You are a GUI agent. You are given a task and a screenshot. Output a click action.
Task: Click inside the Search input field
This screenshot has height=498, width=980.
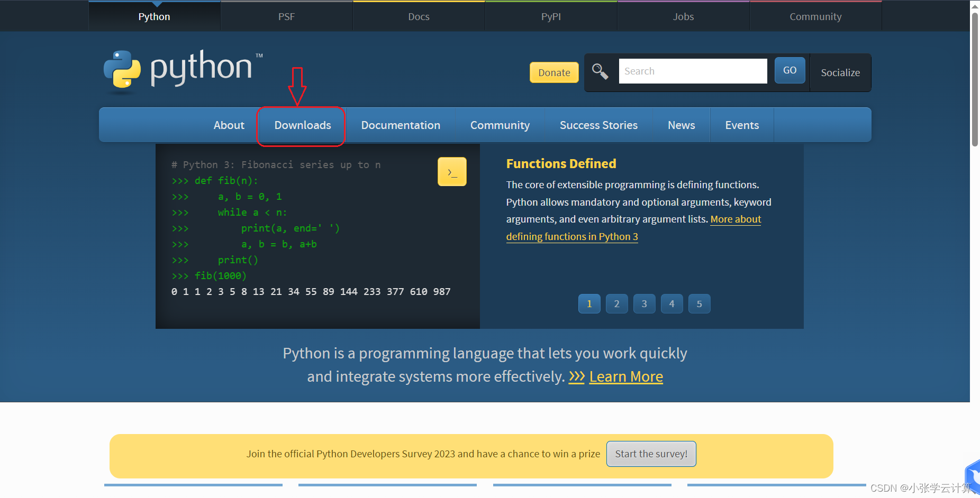pyautogui.click(x=693, y=71)
